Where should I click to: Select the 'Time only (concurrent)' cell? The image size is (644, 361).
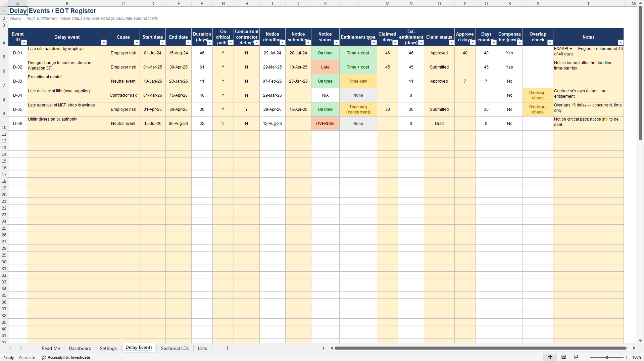[x=358, y=109]
